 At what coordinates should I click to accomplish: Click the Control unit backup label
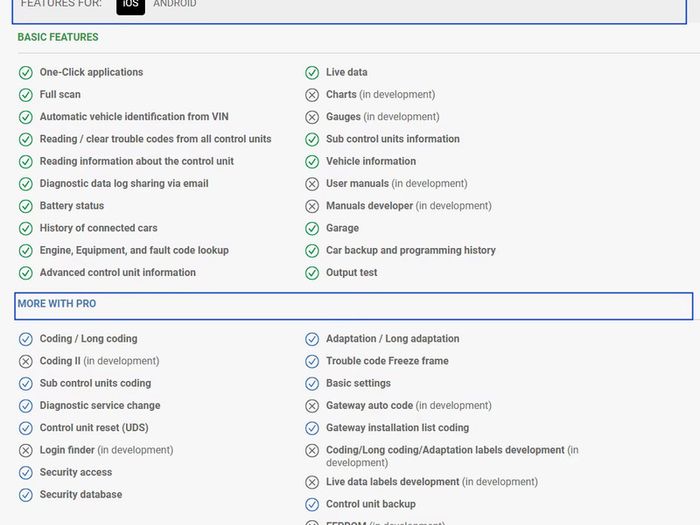point(371,504)
